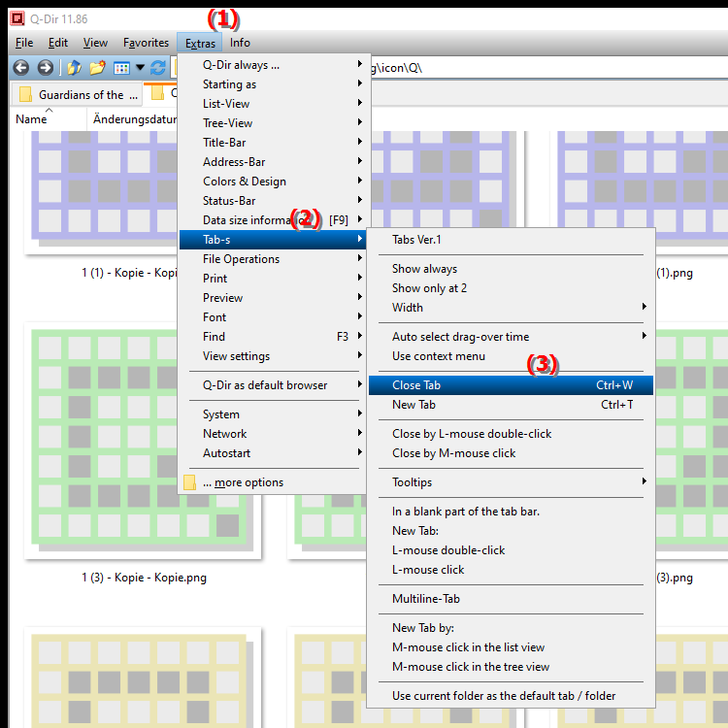The image size is (728, 728).
Task: Expand the List-View submenu
Action: [273, 104]
